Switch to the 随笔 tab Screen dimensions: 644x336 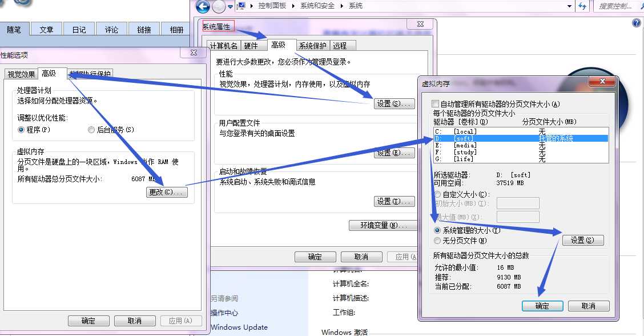coord(14,30)
